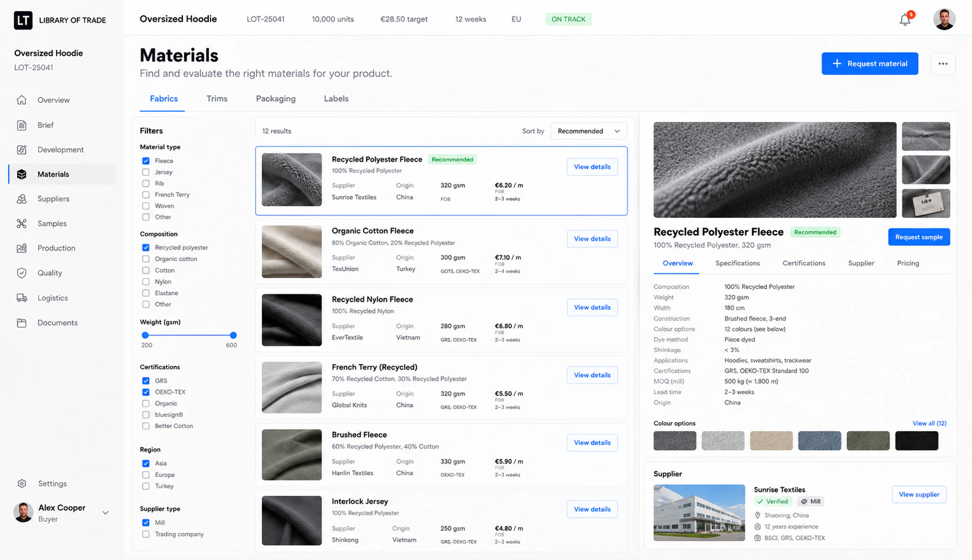Click the Mill badge icon on supplier card
Viewport: 972px width, 560px height.
click(x=804, y=502)
